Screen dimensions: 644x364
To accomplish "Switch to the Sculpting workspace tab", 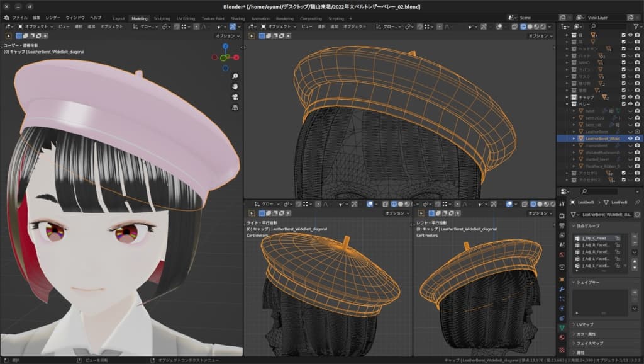I will tap(162, 18).
